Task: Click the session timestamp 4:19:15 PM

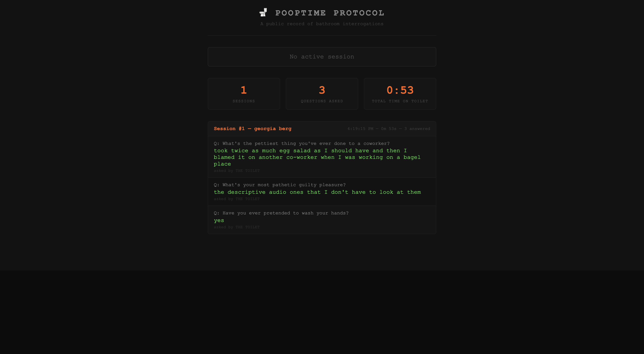Action: tap(360, 129)
